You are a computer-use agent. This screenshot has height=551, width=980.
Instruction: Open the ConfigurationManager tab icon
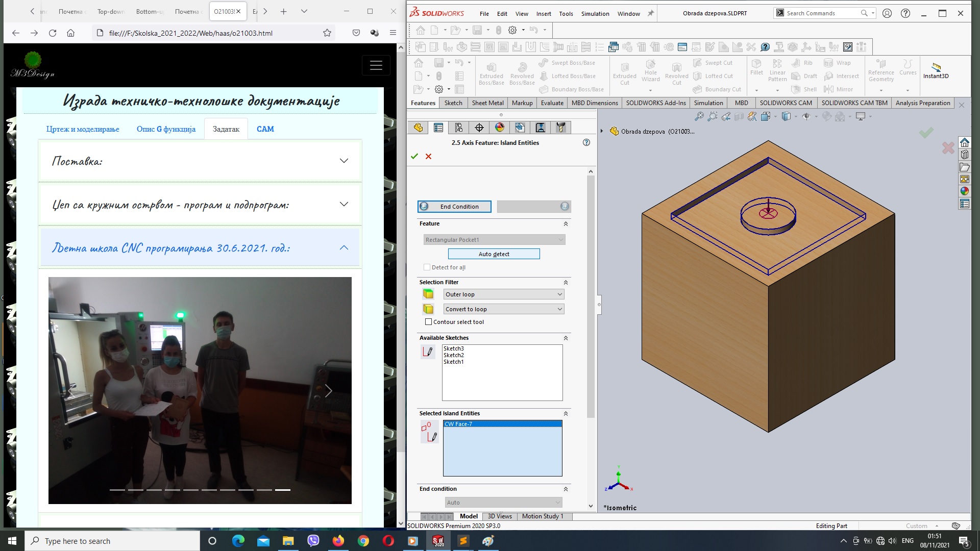coord(459,128)
